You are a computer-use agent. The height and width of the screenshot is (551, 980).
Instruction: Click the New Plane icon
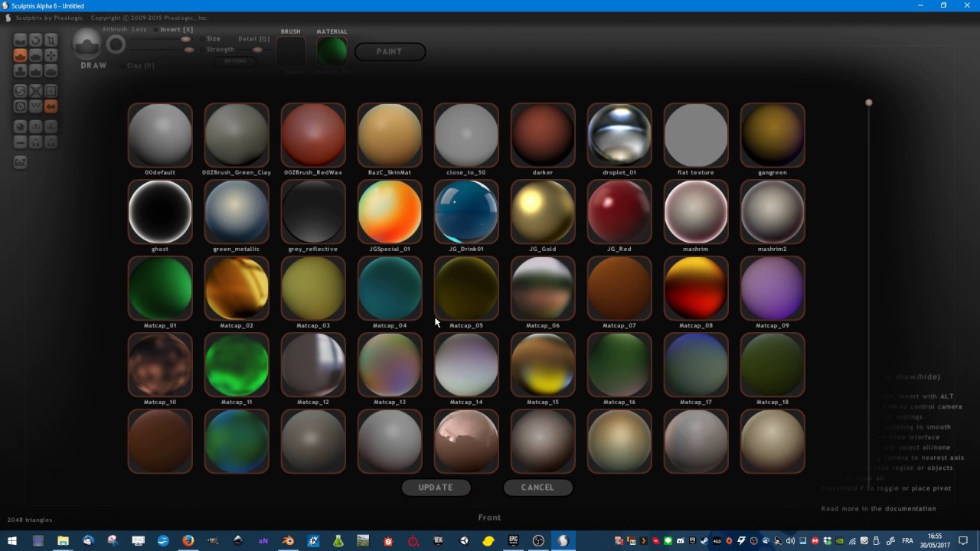[x=21, y=142]
